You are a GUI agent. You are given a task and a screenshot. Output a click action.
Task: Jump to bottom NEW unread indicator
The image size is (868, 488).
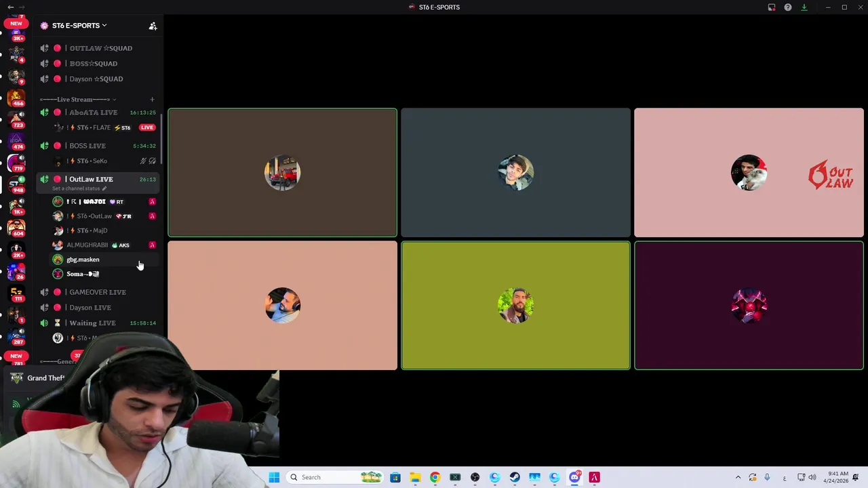[x=16, y=356]
